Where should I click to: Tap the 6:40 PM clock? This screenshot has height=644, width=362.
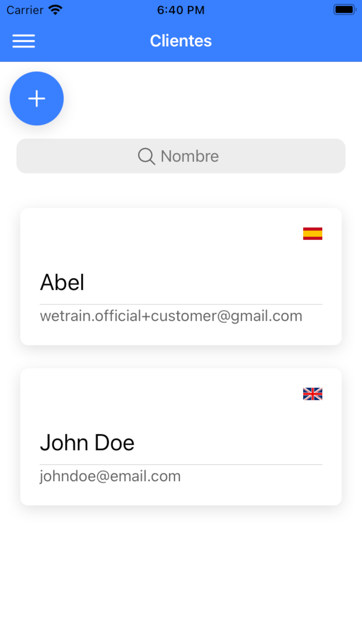coord(181,10)
